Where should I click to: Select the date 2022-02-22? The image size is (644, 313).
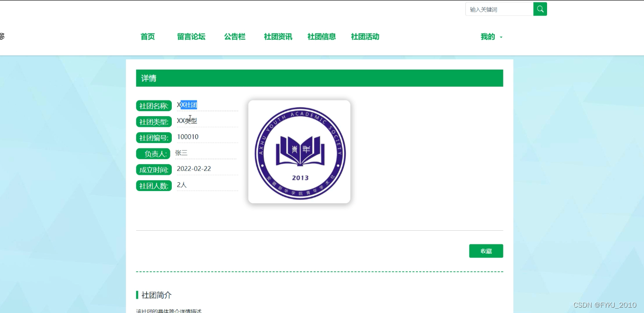pos(194,169)
